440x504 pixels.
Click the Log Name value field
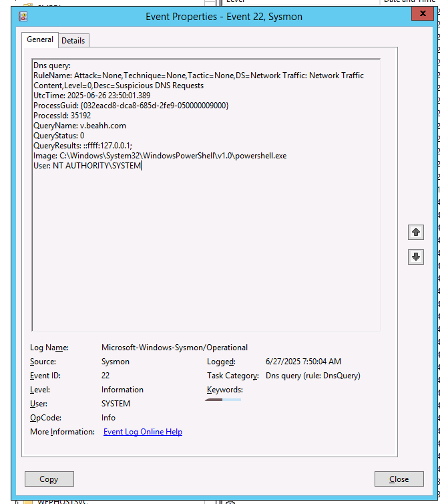[174, 348]
